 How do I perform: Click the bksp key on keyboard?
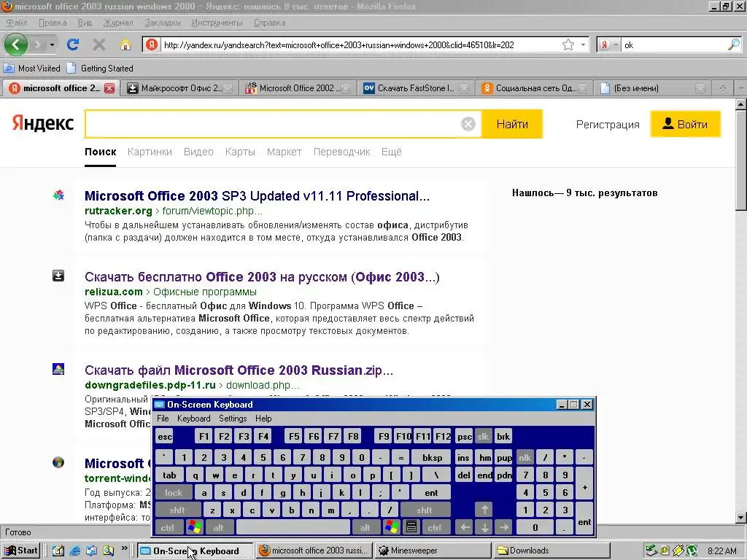(x=432, y=457)
